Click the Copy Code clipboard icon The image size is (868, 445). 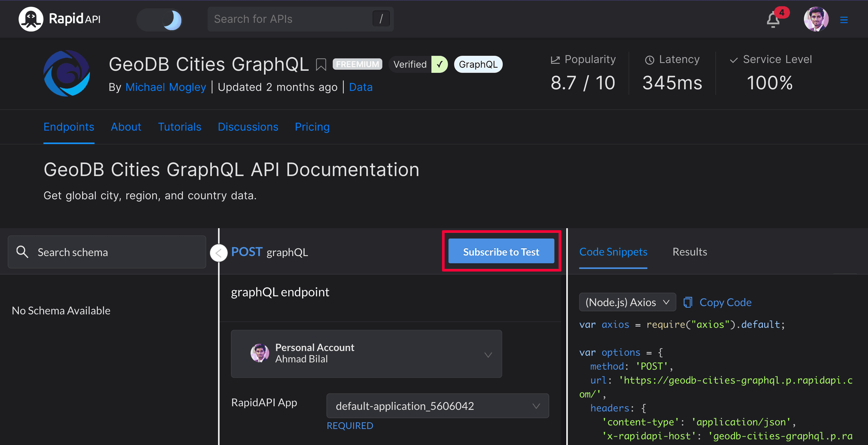[688, 302]
